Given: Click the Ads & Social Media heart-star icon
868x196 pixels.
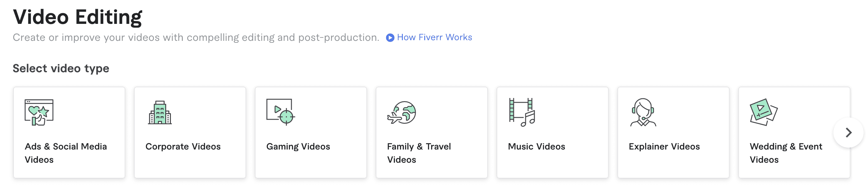Looking at the screenshot, I should click(x=39, y=112).
